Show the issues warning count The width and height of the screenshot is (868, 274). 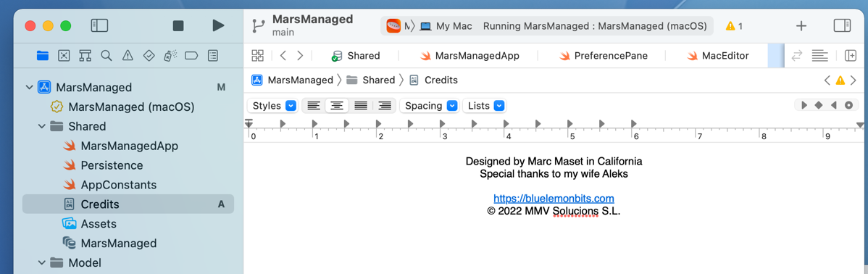click(x=734, y=26)
